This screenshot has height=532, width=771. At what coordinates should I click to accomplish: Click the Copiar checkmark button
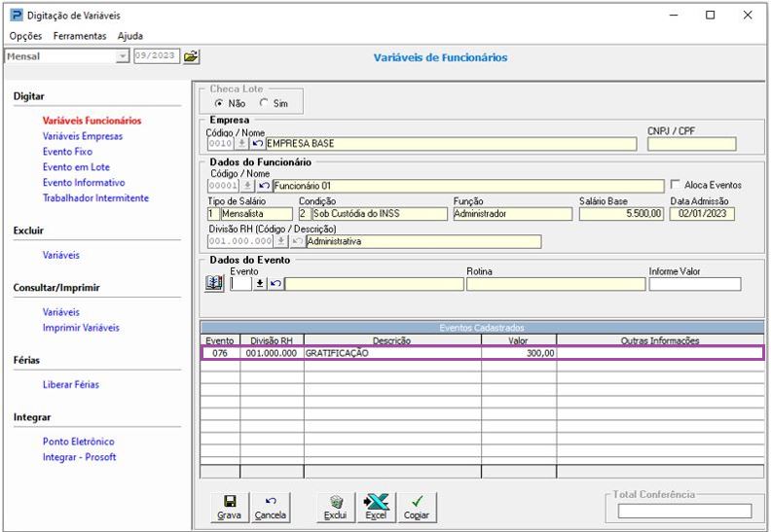coord(417,508)
